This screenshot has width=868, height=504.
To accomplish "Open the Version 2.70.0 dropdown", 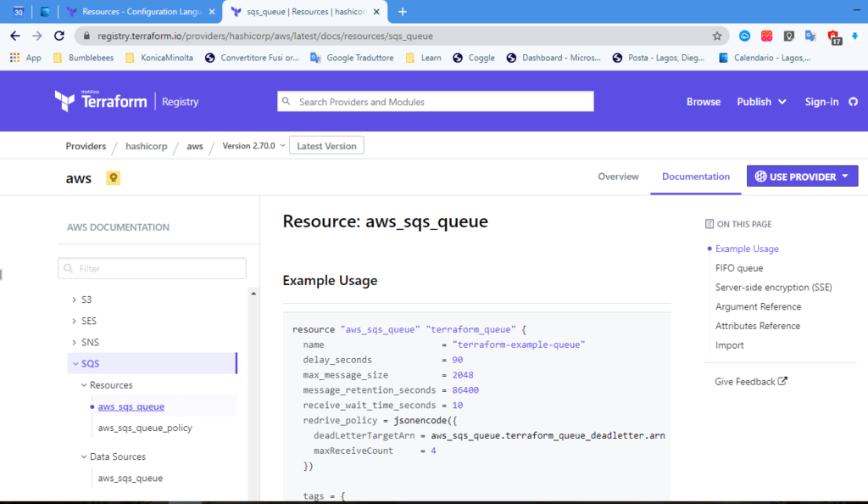I will (253, 146).
